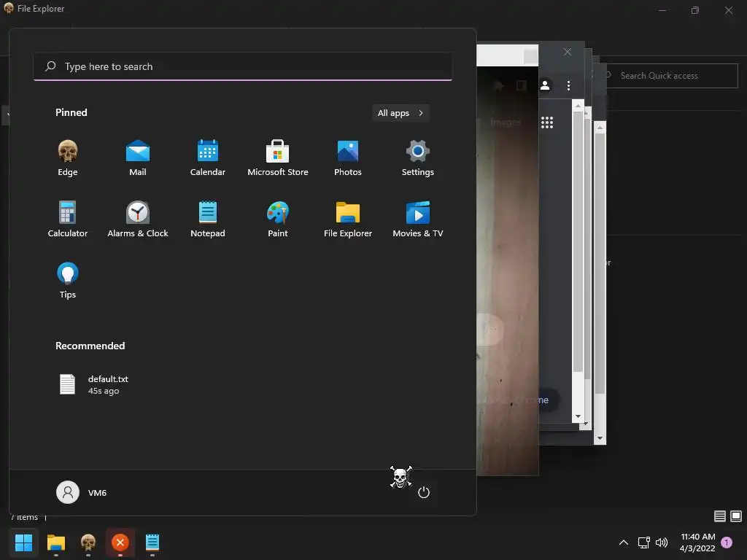This screenshot has width=747, height=560.
Task: Switch to Notepad on the taskbar
Action: pyautogui.click(x=152, y=542)
